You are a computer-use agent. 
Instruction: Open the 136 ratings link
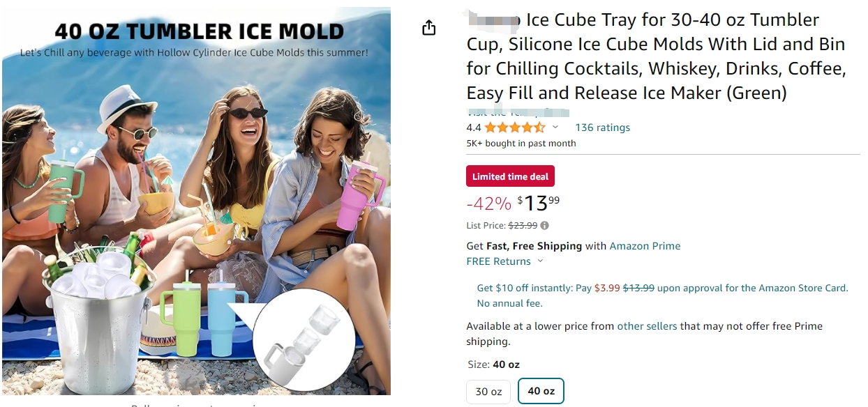pyautogui.click(x=602, y=128)
